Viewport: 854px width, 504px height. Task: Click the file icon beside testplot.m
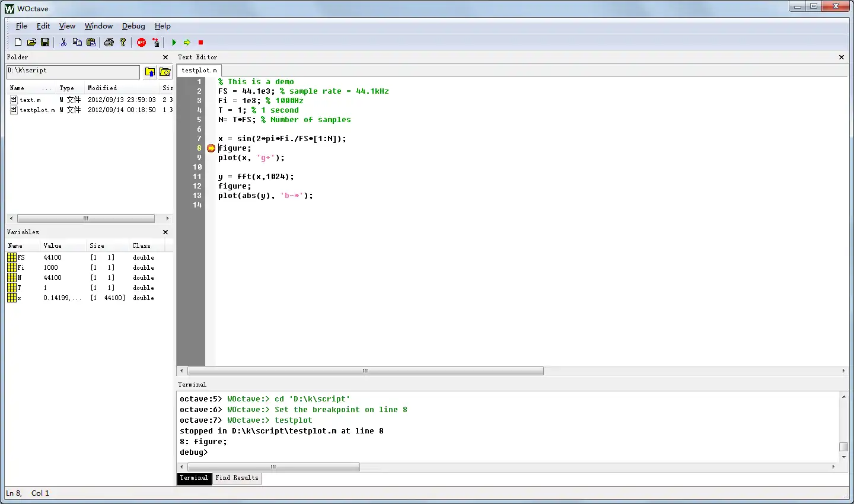tap(14, 110)
